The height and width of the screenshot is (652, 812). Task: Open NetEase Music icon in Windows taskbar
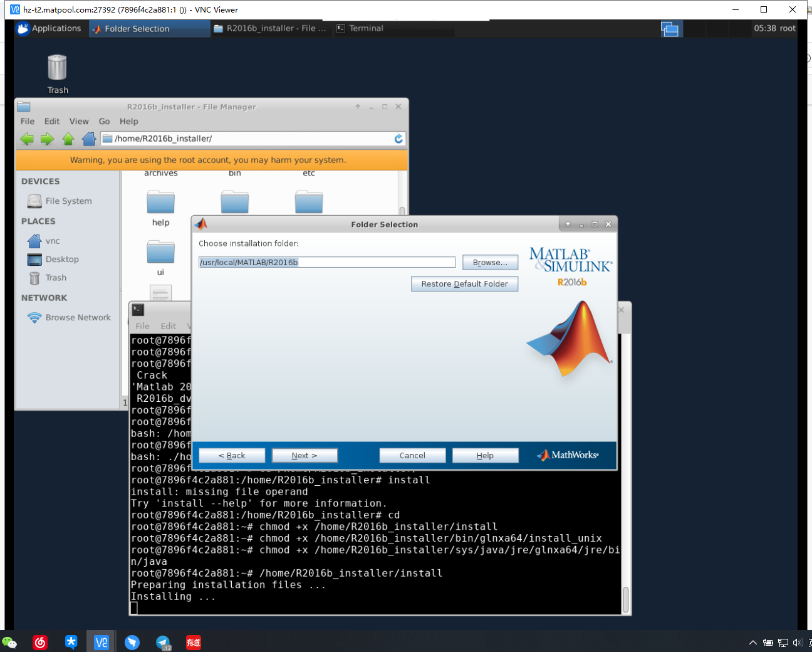tap(40, 642)
